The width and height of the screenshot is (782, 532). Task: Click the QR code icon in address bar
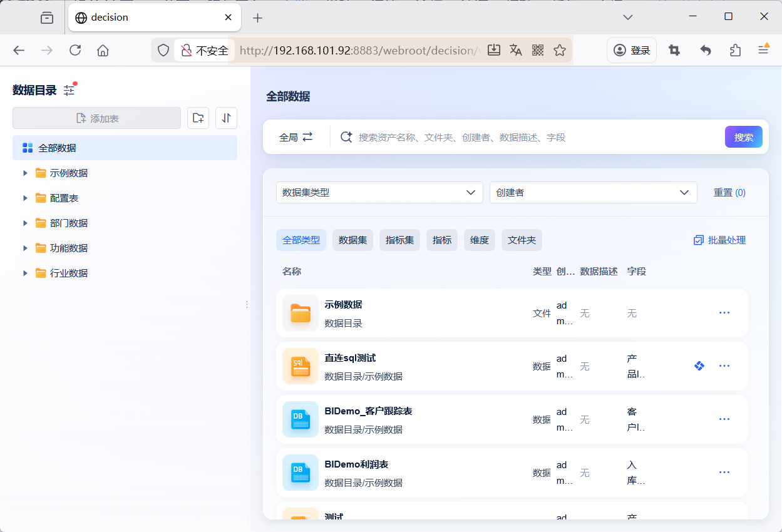[x=538, y=50]
